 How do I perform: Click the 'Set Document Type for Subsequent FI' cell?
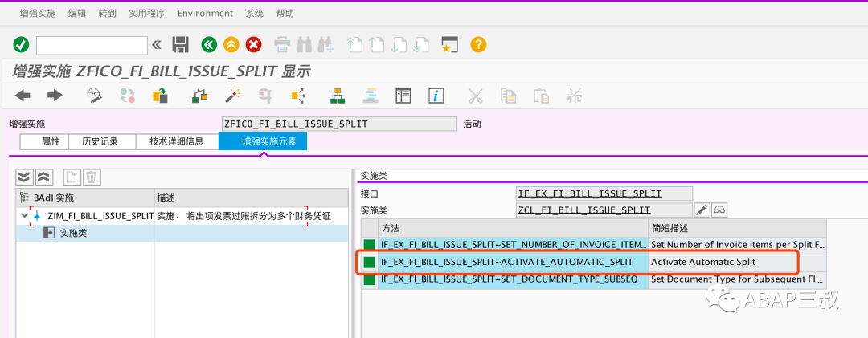pyautogui.click(x=737, y=279)
